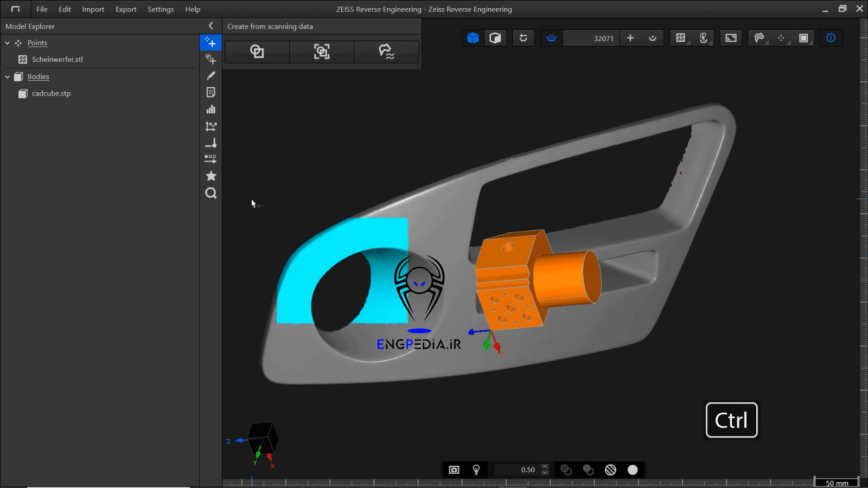Collapse Model Explorer using the left chevron
The height and width of the screenshot is (488, 868).
pyautogui.click(x=210, y=26)
